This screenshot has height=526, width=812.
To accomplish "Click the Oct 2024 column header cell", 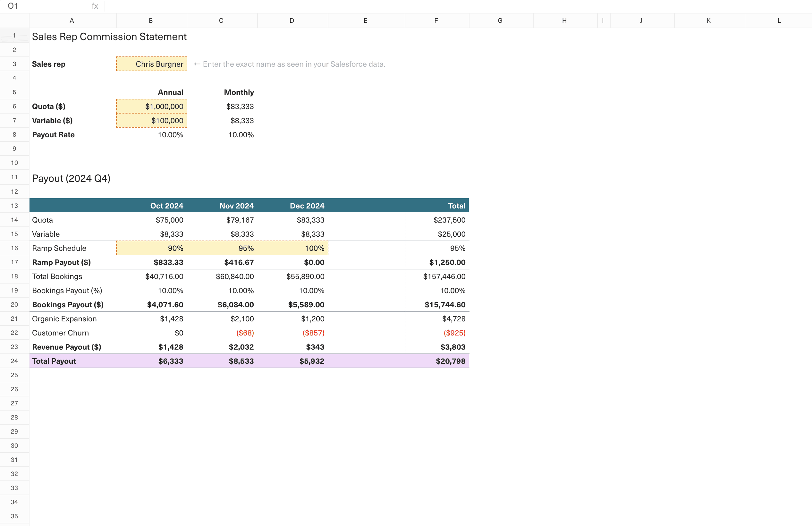I will coord(167,205).
